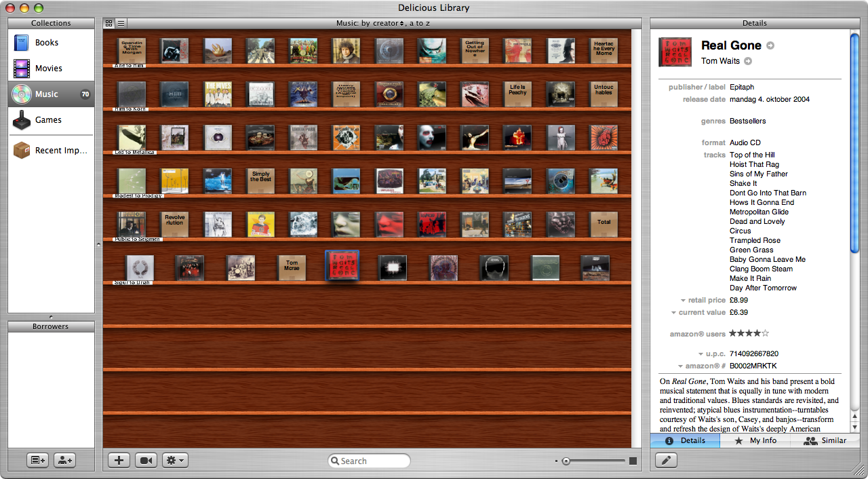Collapse the Collections sidebar arrow handle
The width and height of the screenshot is (868, 479).
98,244
